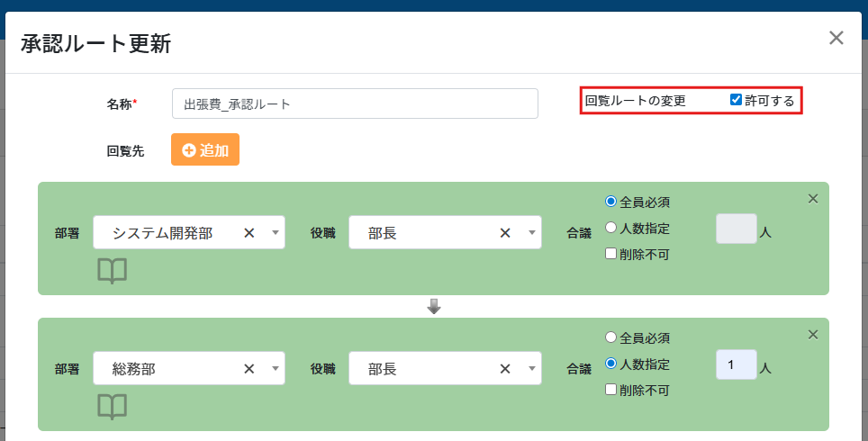Enable 削除不可 on the first step
The height and width of the screenshot is (441, 868).
click(x=611, y=254)
